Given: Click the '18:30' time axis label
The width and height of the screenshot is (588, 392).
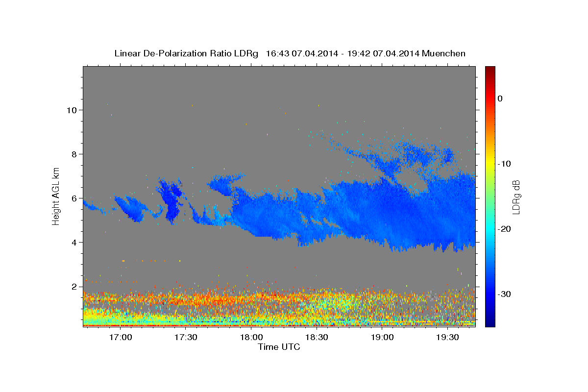Looking at the screenshot, I should (x=317, y=337).
